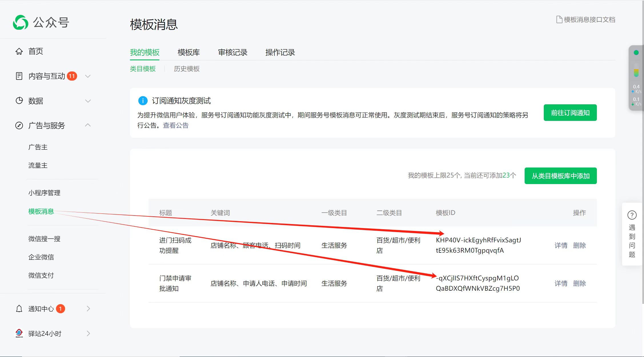Click the 驿站24小时 account avatar
644x357 pixels.
click(x=19, y=333)
